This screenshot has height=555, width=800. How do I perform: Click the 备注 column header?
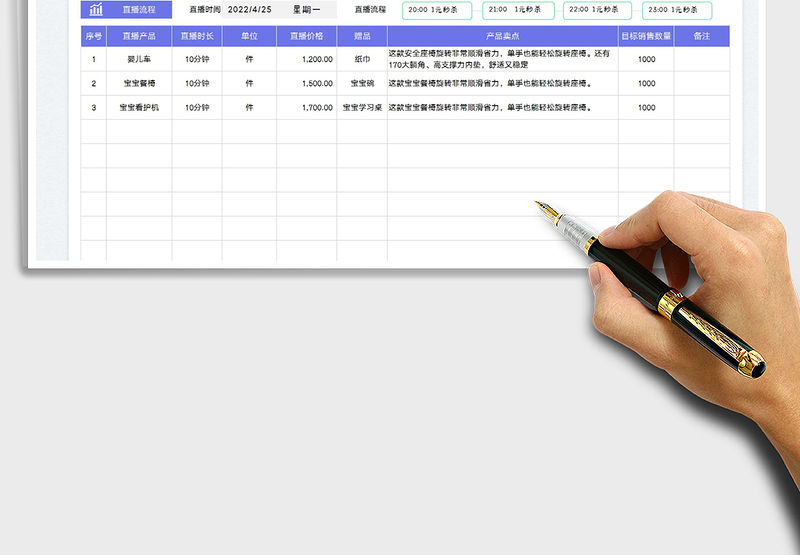(x=701, y=36)
